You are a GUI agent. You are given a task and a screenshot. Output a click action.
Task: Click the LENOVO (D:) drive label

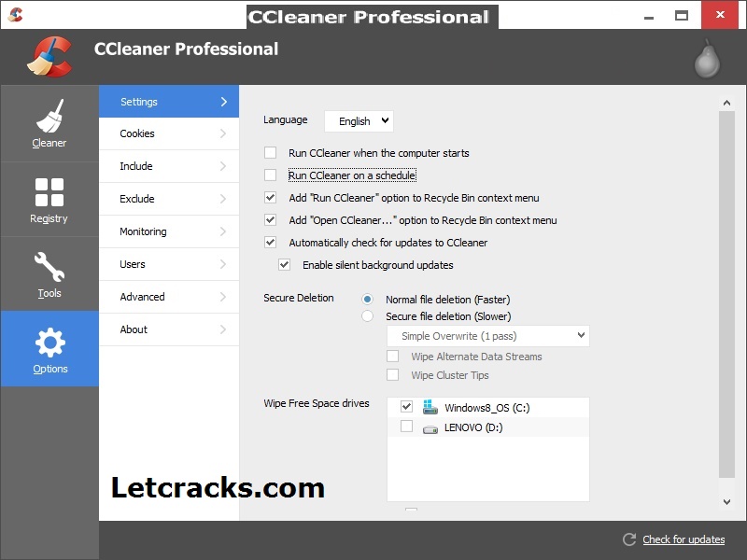[x=473, y=427]
